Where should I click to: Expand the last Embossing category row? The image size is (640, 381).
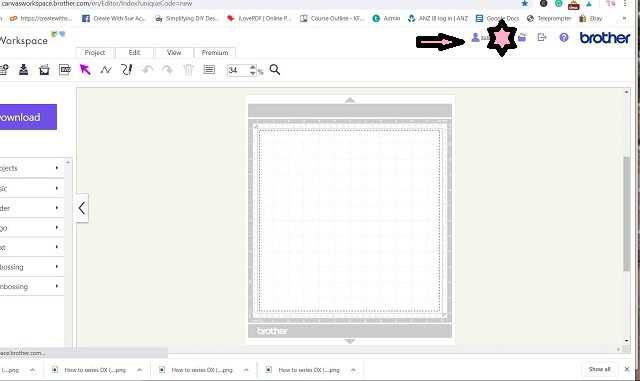(31, 286)
